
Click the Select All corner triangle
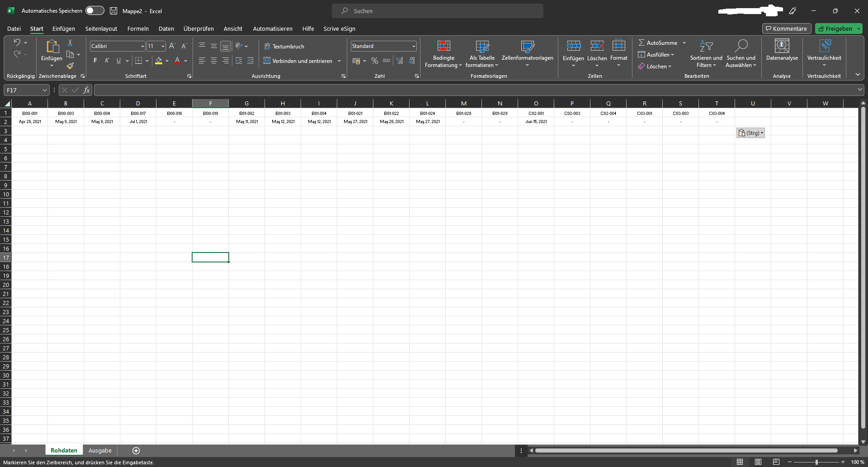6,104
